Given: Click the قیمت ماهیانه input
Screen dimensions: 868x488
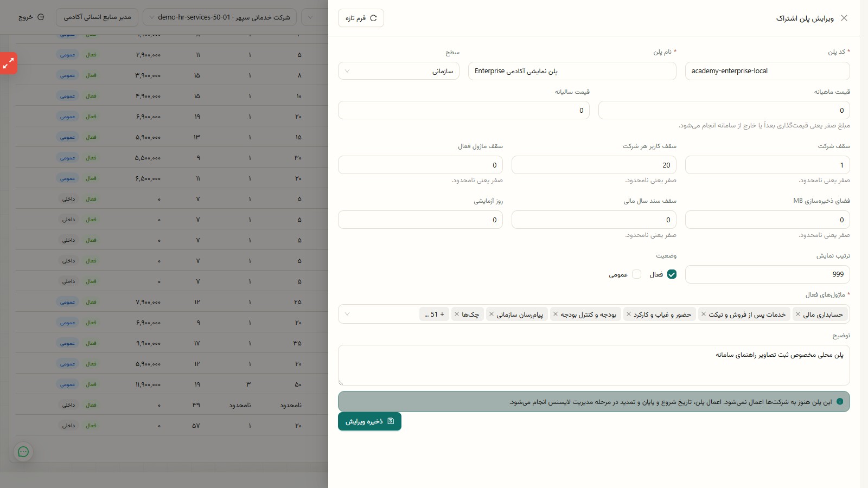Looking at the screenshot, I should click(724, 110).
